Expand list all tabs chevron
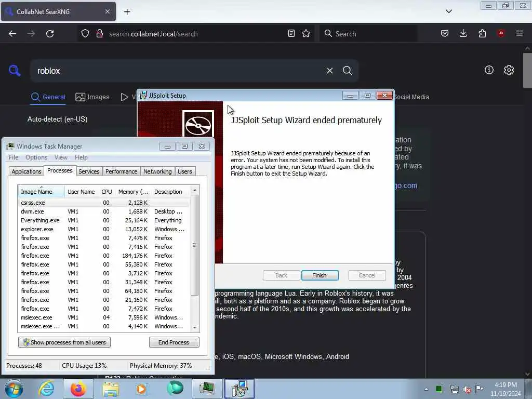 448,11
